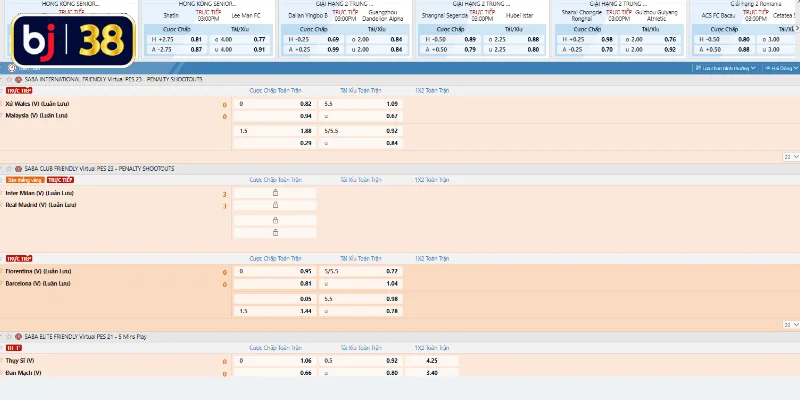Click the Bàn thắng vàng orange badge
Viewport: 800px width, 400px height.
tap(25, 180)
